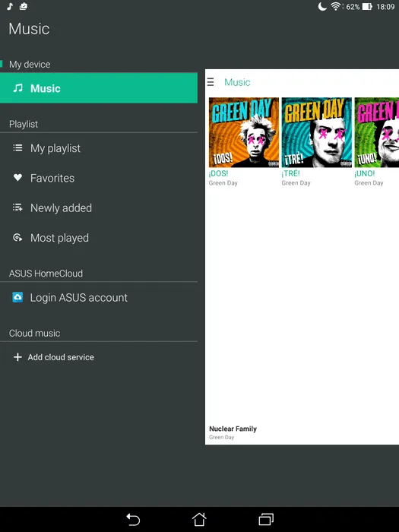Tap the Android back button

[x=133, y=519]
